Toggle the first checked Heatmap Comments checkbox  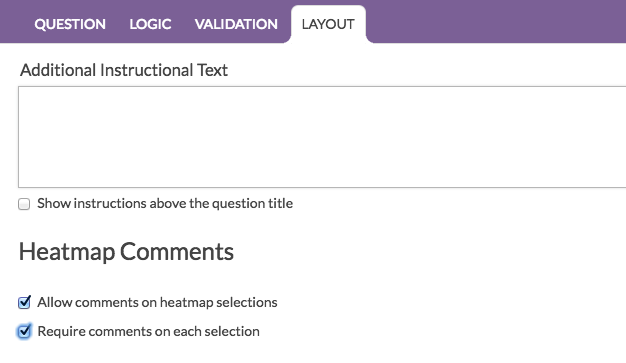[x=24, y=302]
